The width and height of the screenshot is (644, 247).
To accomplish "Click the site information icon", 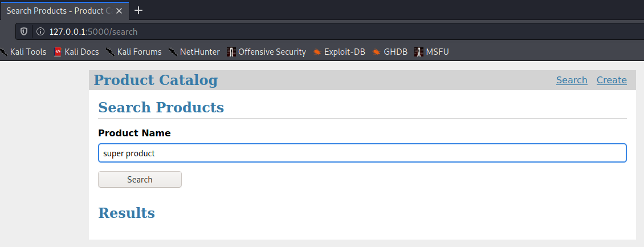I will pos(40,31).
